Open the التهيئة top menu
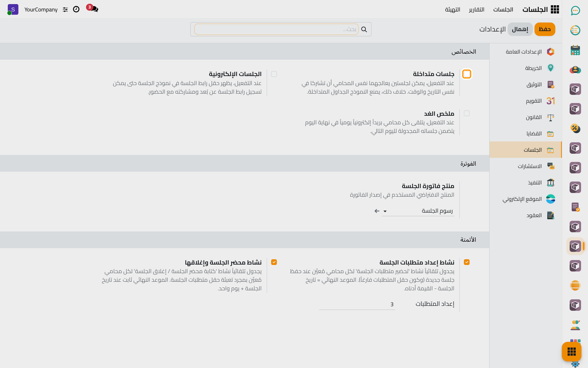 pos(453,10)
